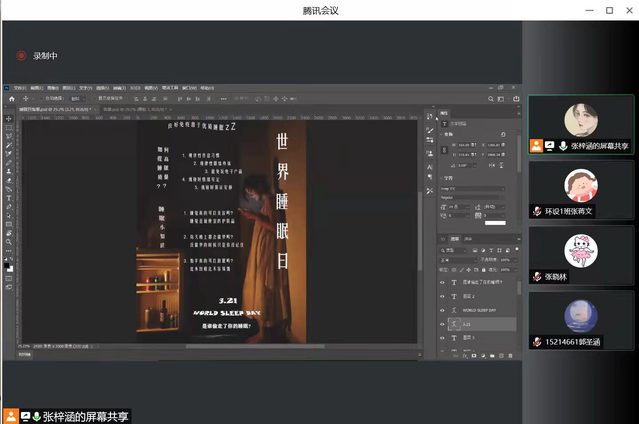Open the font family dropdown in Character panel
Viewport: 639px width, 424px height.
[x=472, y=188]
